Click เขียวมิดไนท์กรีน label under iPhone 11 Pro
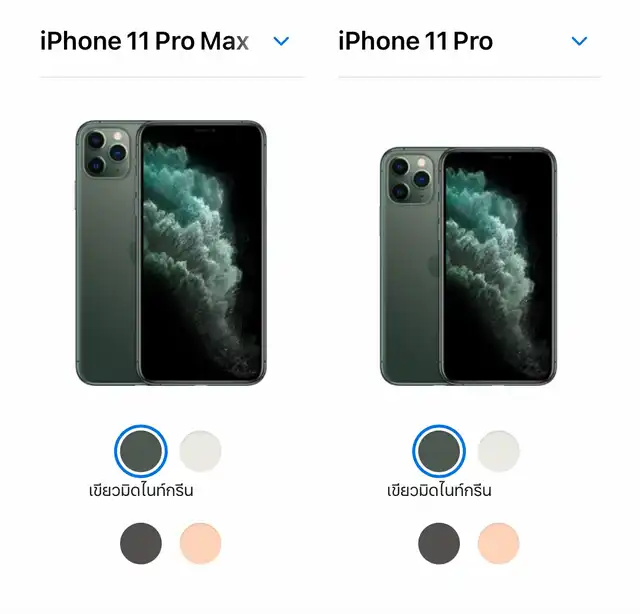This screenshot has width=640, height=614. 439,490
